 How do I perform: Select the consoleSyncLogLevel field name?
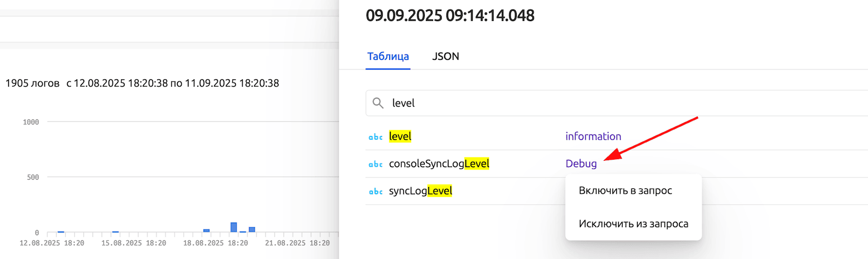point(439,163)
